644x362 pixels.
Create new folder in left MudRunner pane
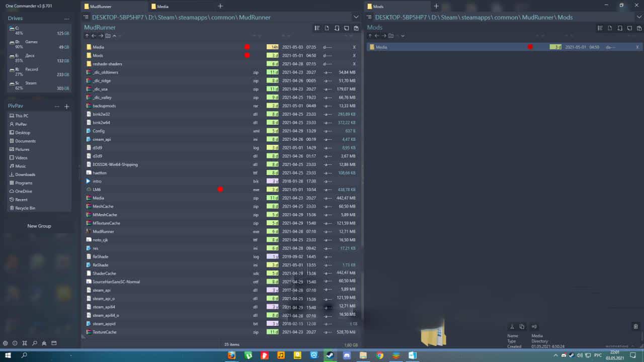pyautogui.click(x=108, y=36)
